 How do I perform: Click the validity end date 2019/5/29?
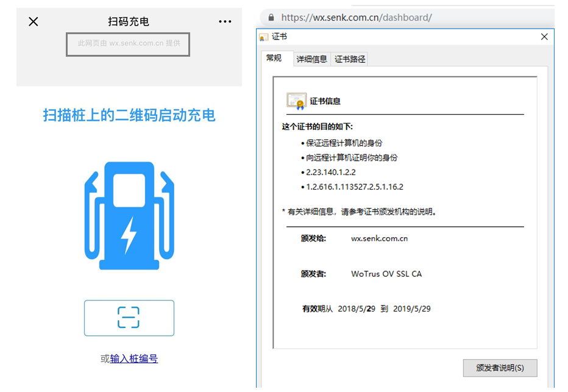pyautogui.click(x=412, y=309)
